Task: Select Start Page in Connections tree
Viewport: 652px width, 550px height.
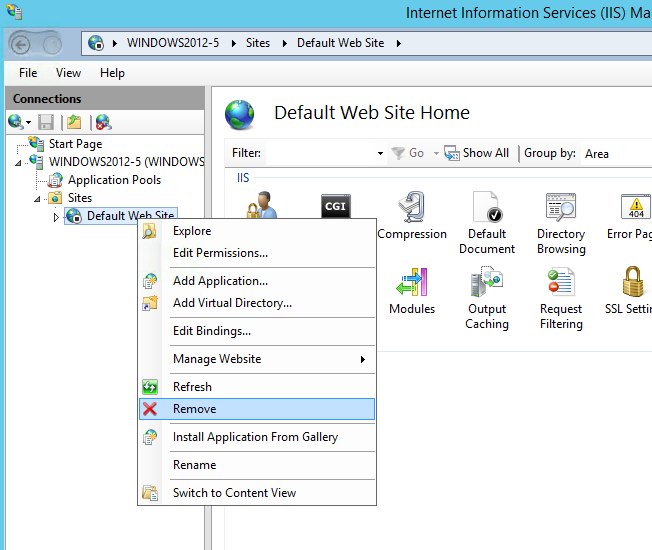Action: (x=75, y=144)
